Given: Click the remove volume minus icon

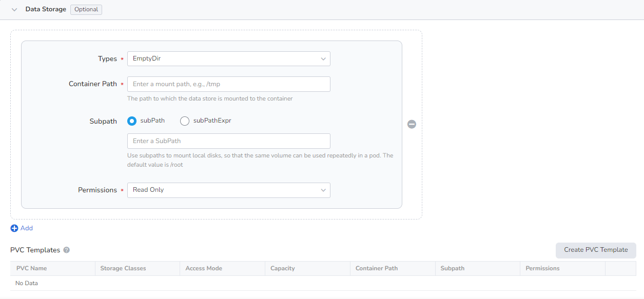Looking at the screenshot, I should [x=412, y=124].
